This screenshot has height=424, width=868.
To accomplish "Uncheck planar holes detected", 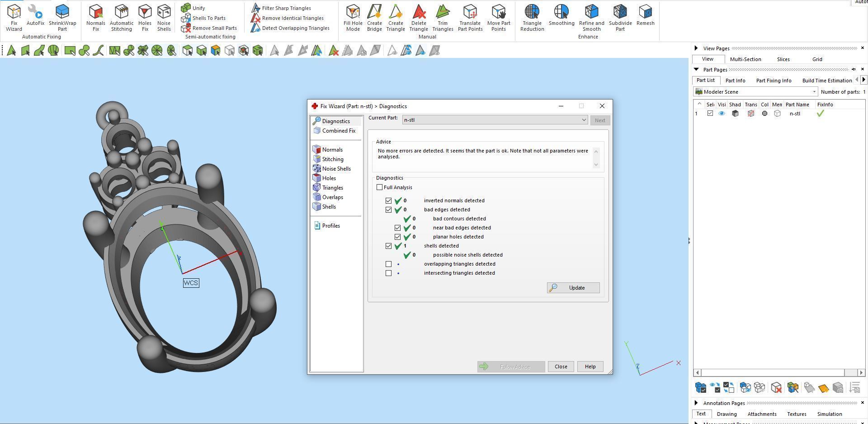I will pos(398,237).
